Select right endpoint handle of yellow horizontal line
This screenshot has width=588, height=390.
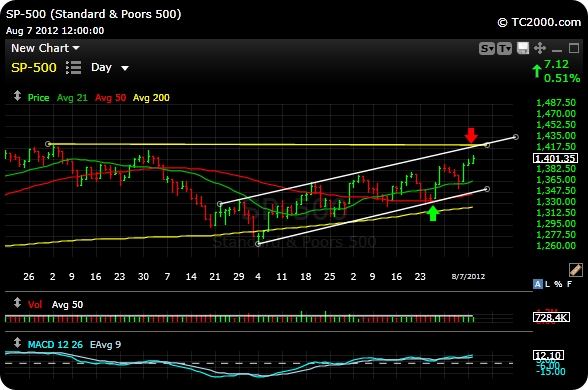tap(487, 145)
